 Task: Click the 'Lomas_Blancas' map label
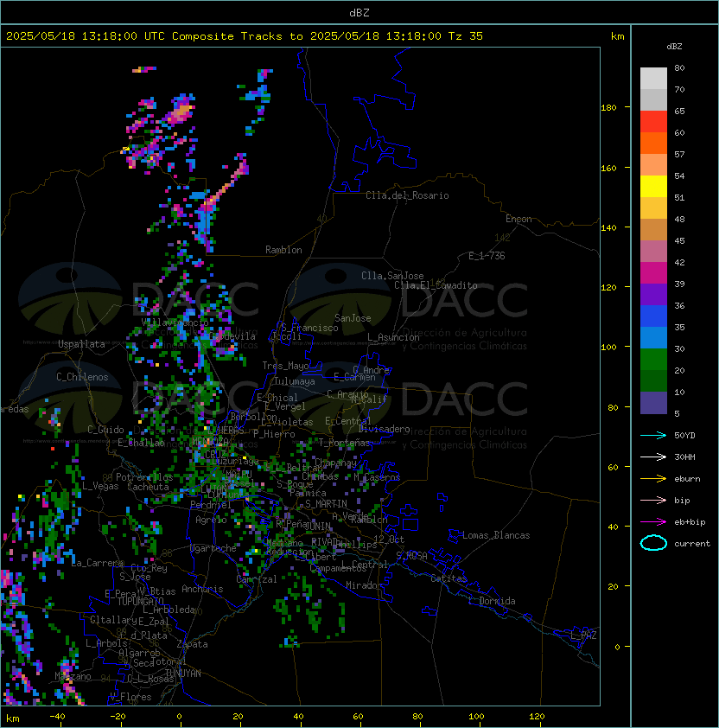[496, 535]
